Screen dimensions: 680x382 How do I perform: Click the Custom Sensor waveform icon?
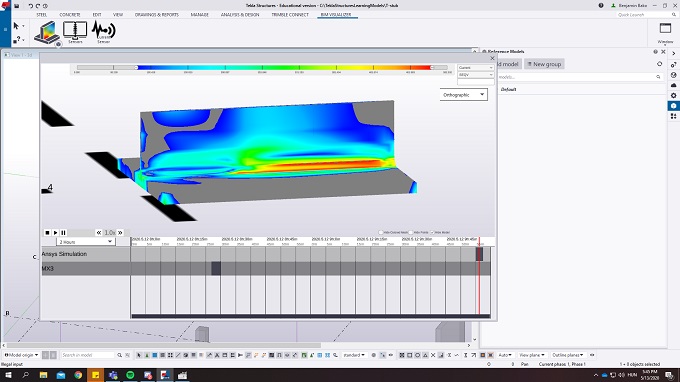(x=104, y=32)
